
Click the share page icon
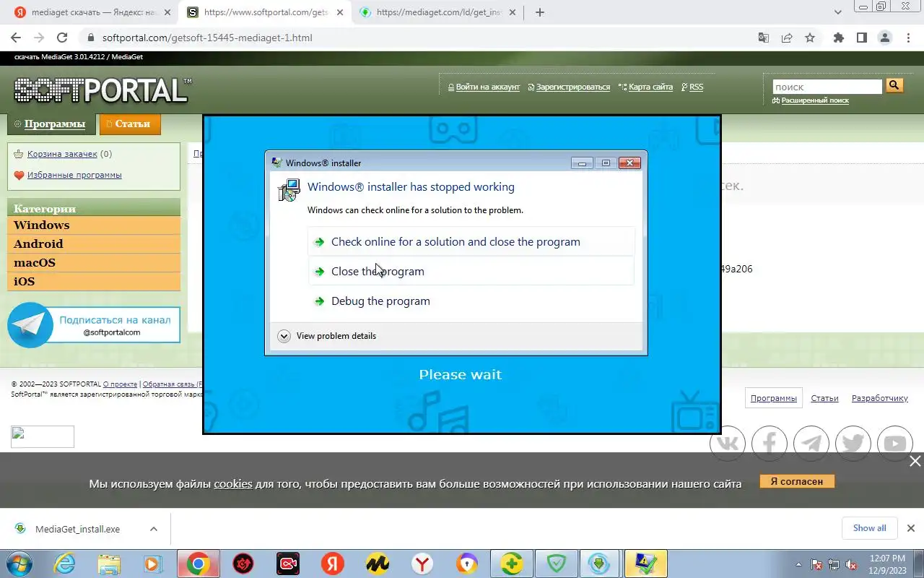coord(787,38)
